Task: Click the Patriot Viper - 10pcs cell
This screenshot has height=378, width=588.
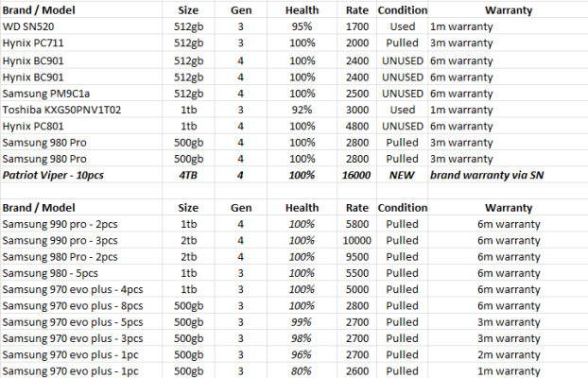Action: tap(81, 175)
